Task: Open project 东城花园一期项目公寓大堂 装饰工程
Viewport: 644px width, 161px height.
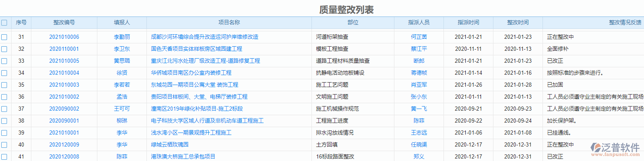Action: [x=195, y=85]
